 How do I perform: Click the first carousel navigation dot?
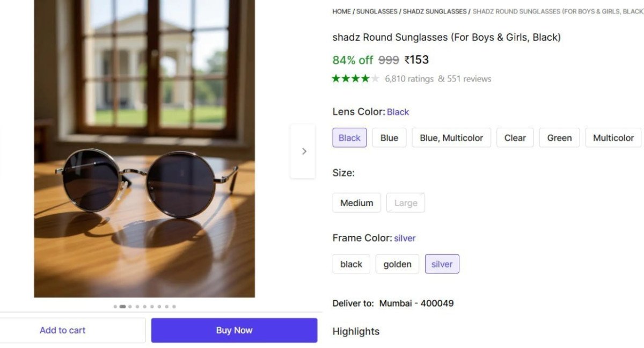[115, 307]
